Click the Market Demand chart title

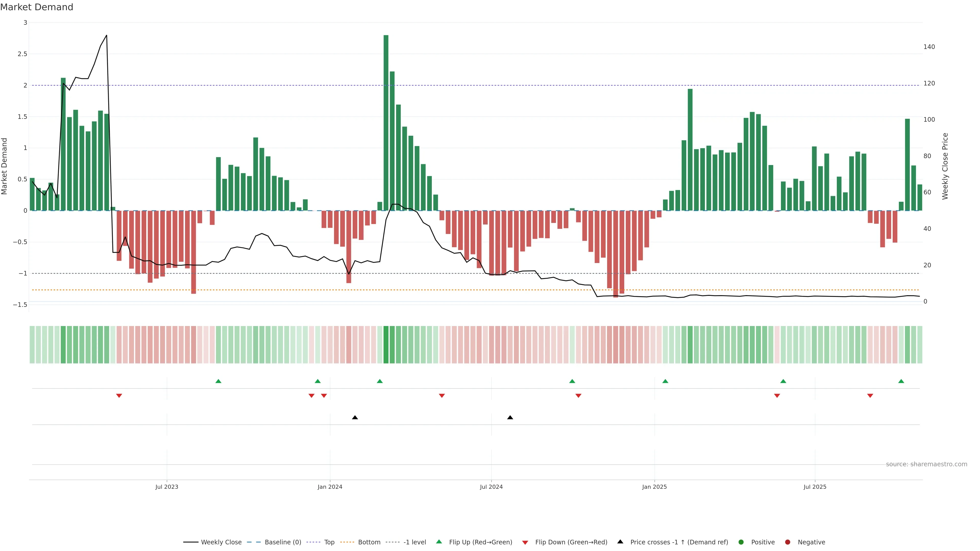coord(36,7)
